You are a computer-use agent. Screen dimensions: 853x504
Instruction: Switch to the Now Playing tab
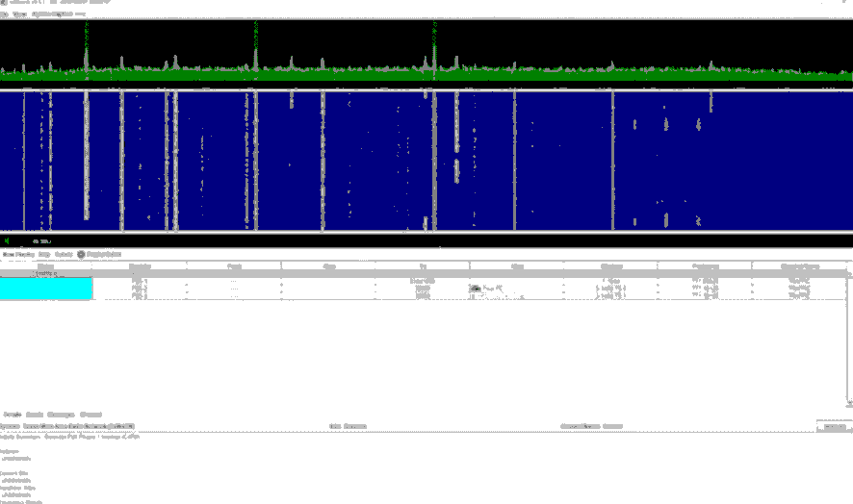[18, 255]
